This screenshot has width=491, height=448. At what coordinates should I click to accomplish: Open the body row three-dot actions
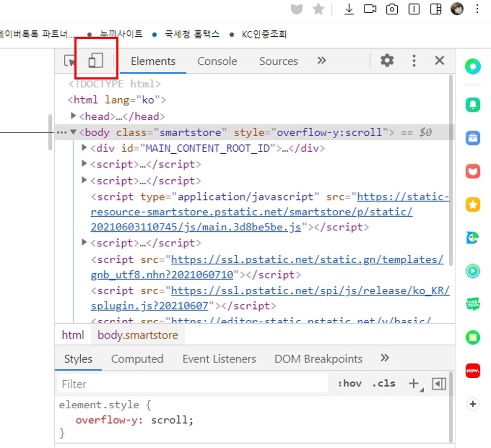pyautogui.click(x=62, y=133)
